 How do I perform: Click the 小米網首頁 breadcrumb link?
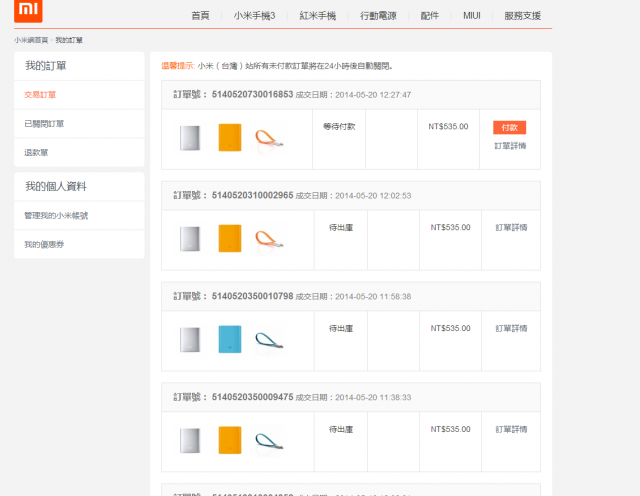pyautogui.click(x=31, y=40)
